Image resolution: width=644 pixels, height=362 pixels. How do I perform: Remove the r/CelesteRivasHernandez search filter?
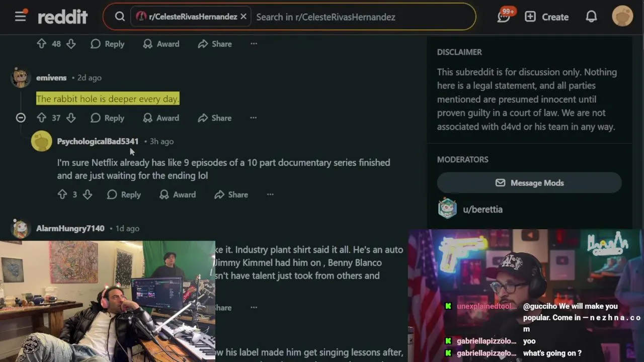coord(244,17)
